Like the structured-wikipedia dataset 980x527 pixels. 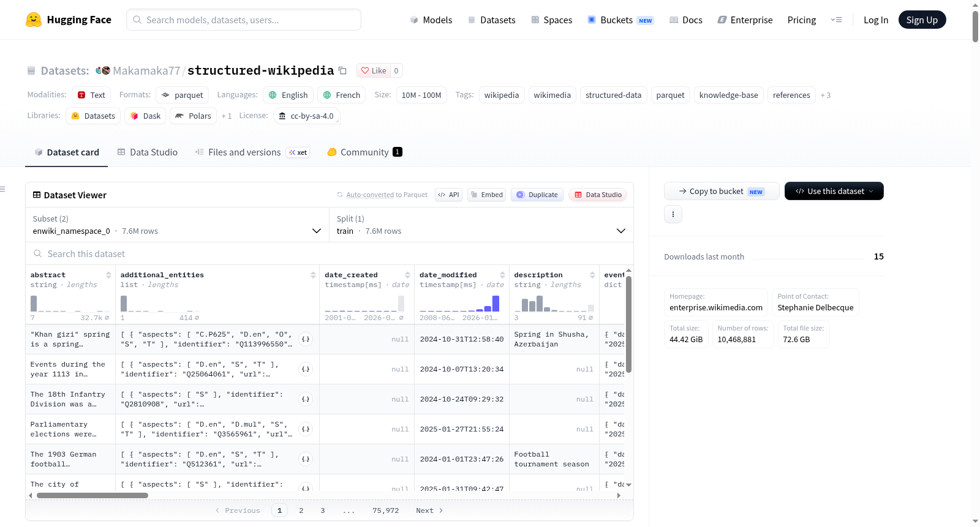(x=374, y=70)
